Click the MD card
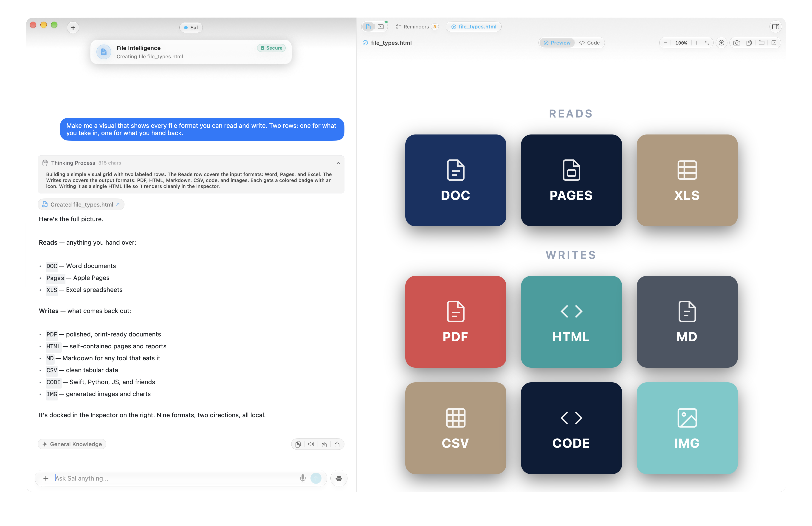 pyautogui.click(x=687, y=322)
